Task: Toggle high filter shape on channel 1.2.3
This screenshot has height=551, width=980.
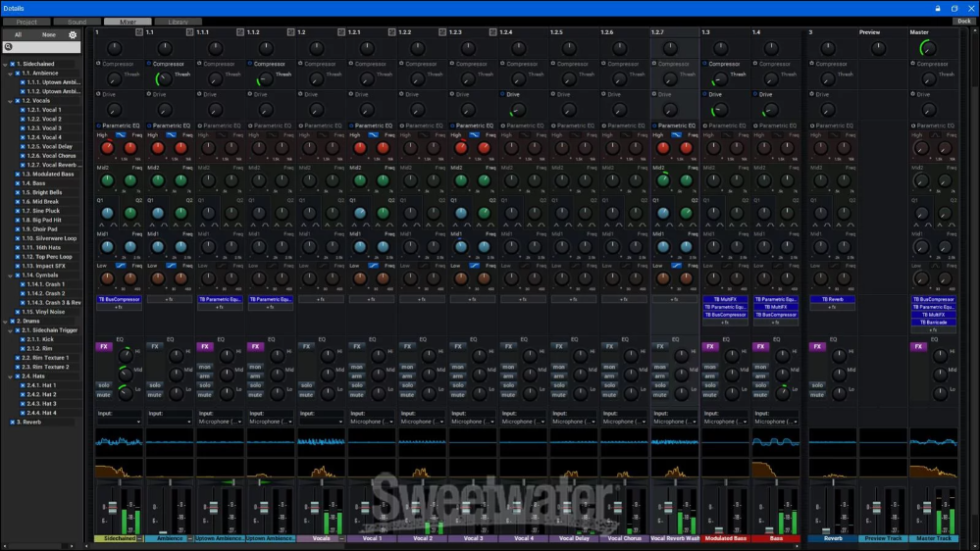Action: (x=475, y=135)
